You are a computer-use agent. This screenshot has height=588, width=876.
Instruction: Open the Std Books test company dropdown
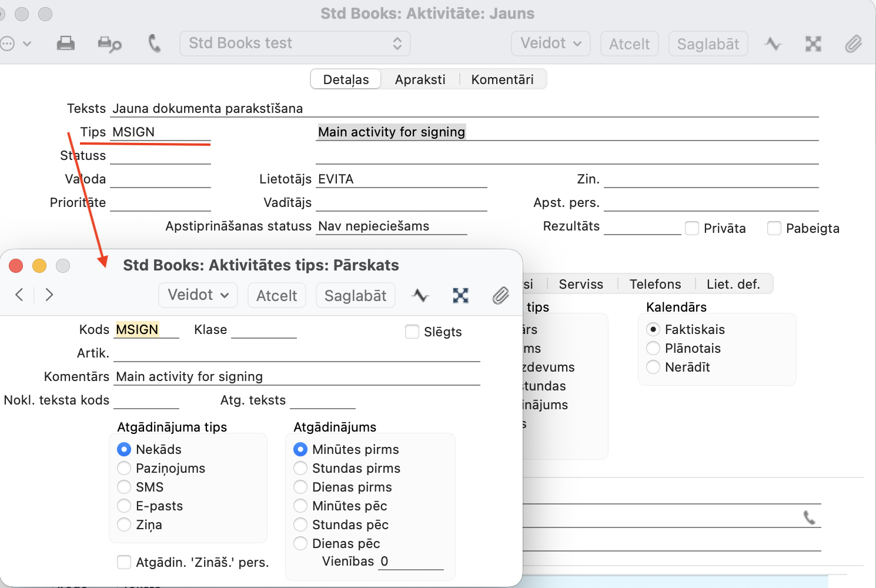[295, 44]
